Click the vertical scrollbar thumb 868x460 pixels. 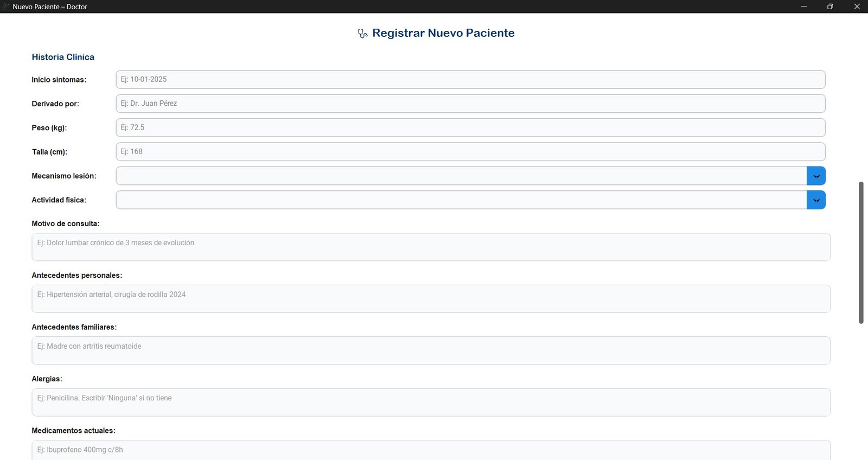(x=860, y=252)
